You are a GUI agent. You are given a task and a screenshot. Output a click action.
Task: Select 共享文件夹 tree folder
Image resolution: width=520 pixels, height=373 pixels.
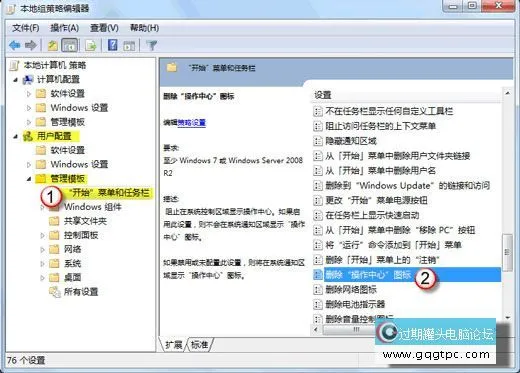pyautogui.click(x=85, y=221)
